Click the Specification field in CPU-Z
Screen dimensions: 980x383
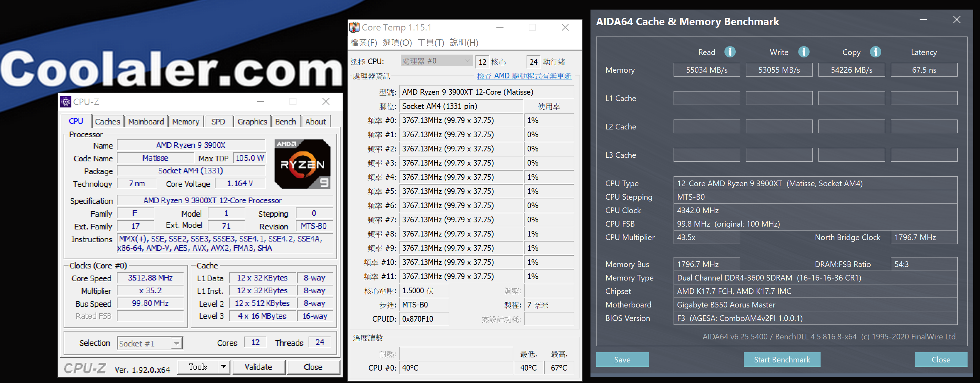pyautogui.click(x=224, y=200)
